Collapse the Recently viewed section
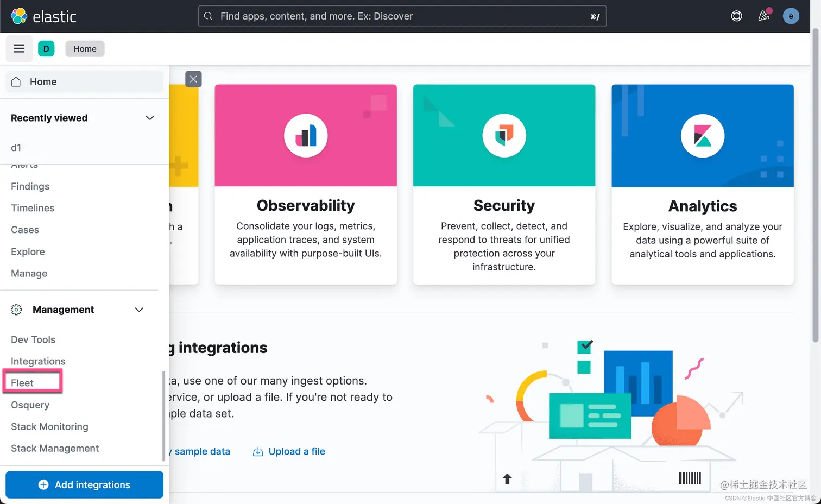Viewport: 821px width, 504px height. [x=150, y=118]
